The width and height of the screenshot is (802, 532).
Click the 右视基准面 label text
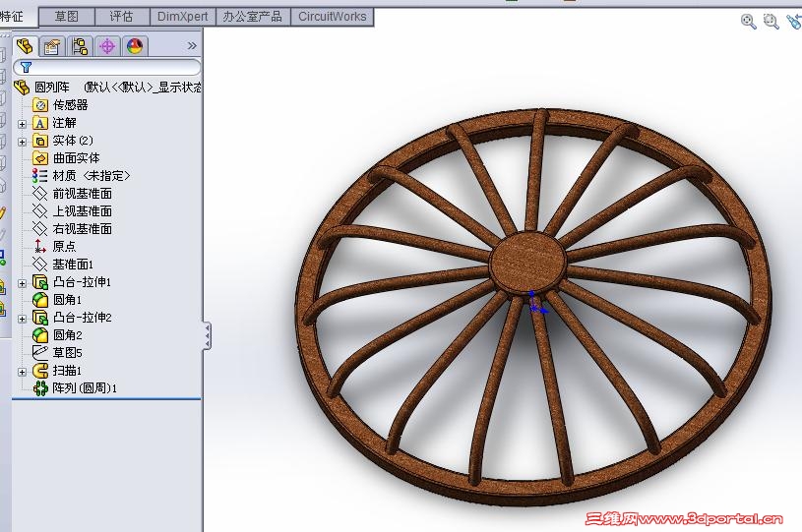[x=83, y=228]
